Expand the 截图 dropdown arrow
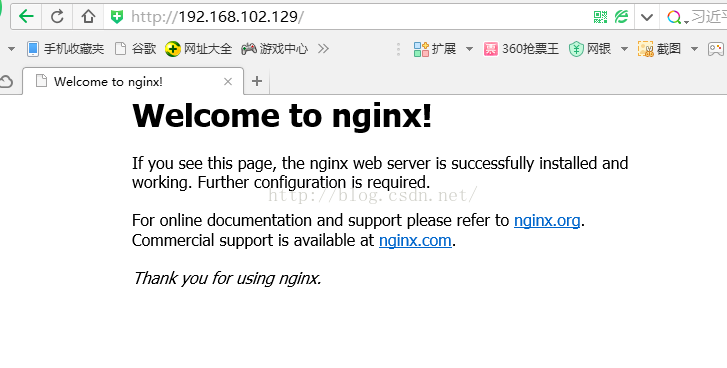 click(694, 49)
